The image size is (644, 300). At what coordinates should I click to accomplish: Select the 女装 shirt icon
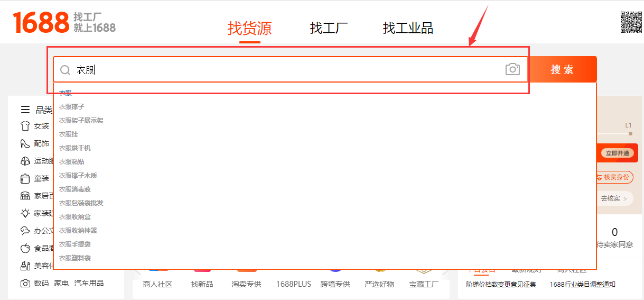tap(25, 126)
